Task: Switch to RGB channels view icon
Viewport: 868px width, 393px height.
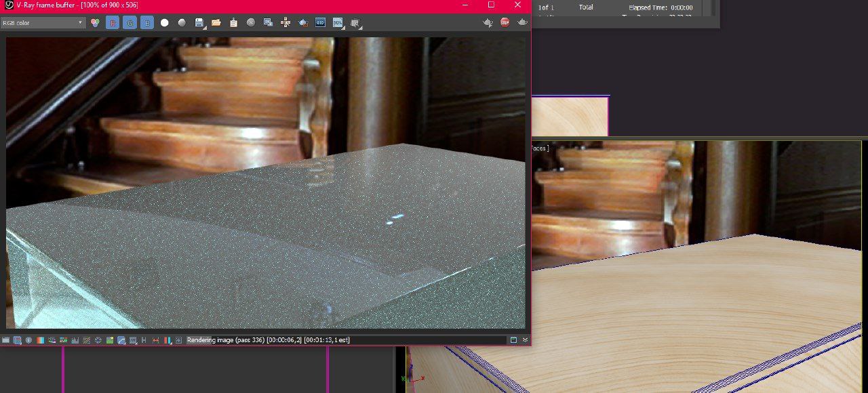Action: (95, 22)
